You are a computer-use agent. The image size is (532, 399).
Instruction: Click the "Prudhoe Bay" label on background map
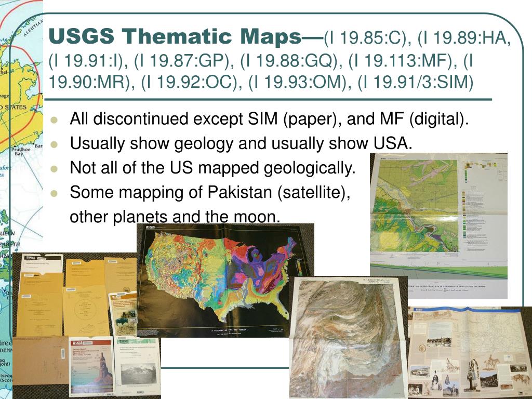[x=20, y=151]
